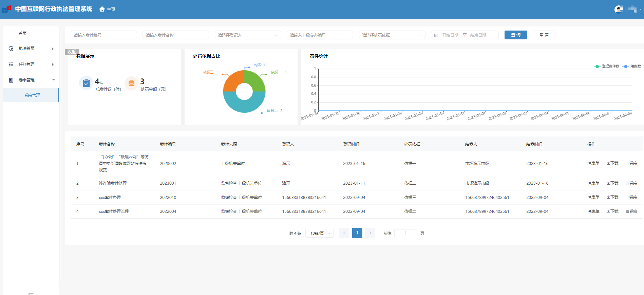Click the 主页 breadcrumb label

[111, 10]
